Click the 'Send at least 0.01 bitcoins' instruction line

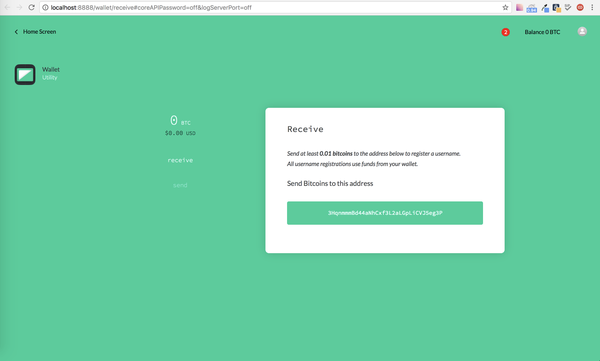[x=374, y=154]
